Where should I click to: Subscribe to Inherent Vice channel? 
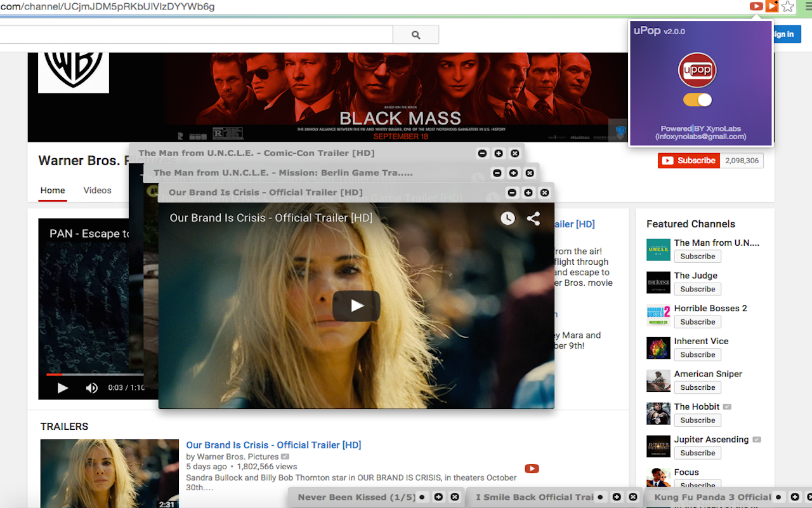[698, 354]
